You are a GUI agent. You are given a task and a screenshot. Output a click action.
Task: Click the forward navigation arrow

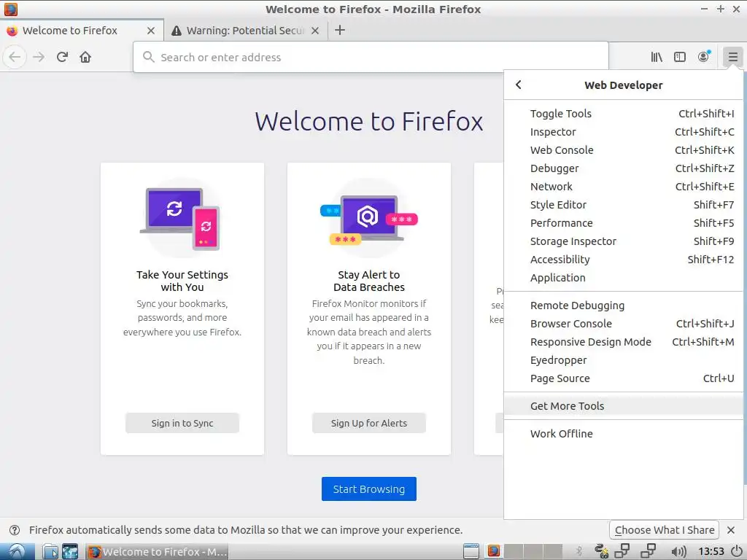(x=39, y=57)
